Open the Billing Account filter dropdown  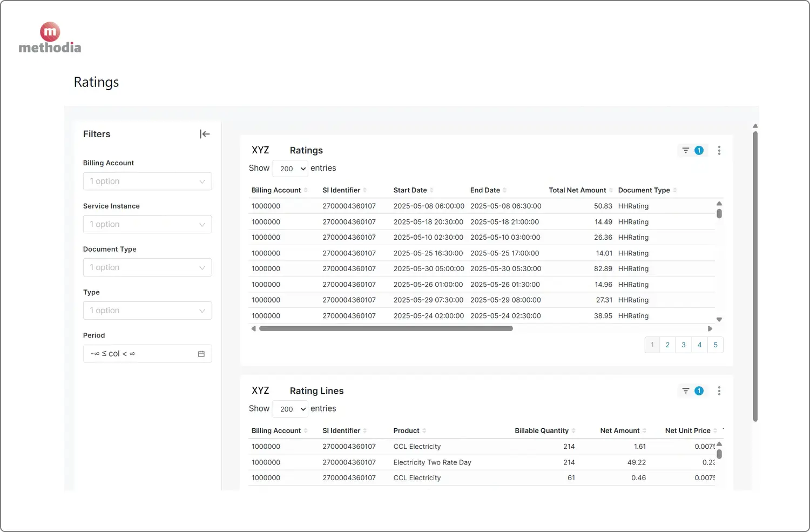click(x=147, y=181)
